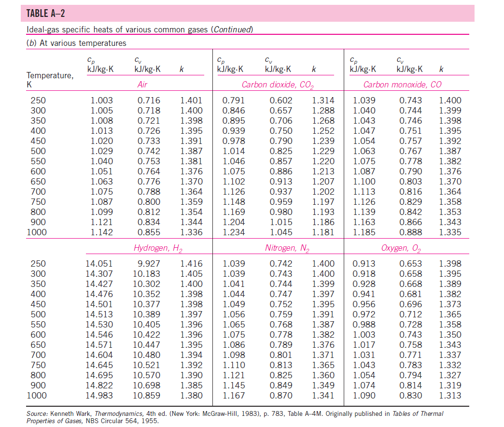Select the Air column heading
Image resolution: width=504 pixels, height=427 pixels.
point(142,85)
